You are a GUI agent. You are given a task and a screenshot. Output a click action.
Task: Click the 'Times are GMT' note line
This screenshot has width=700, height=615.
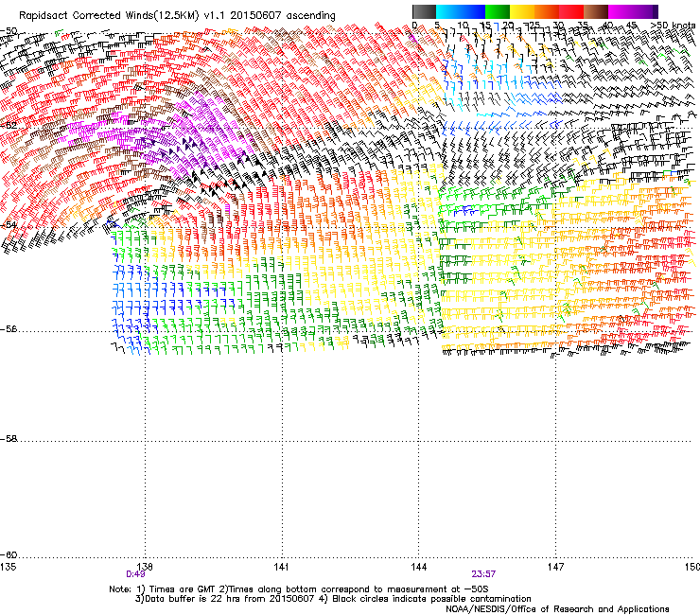[x=299, y=589]
